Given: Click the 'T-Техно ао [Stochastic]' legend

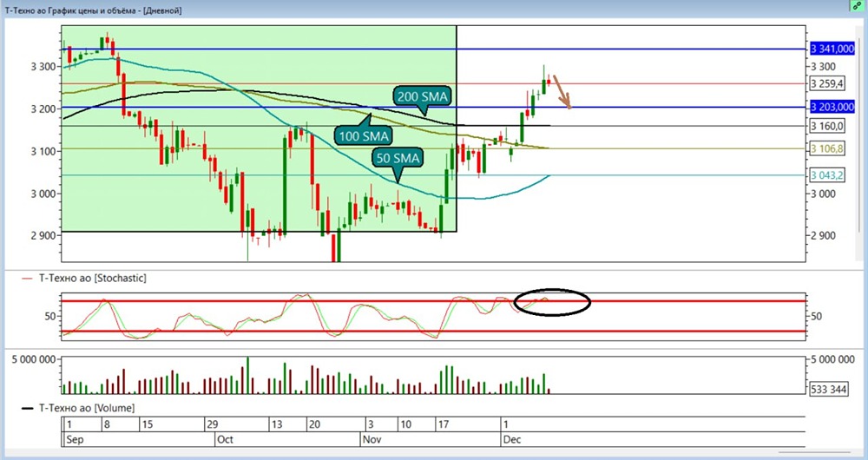Looking at the screenshot, I should tap(84, 278).
